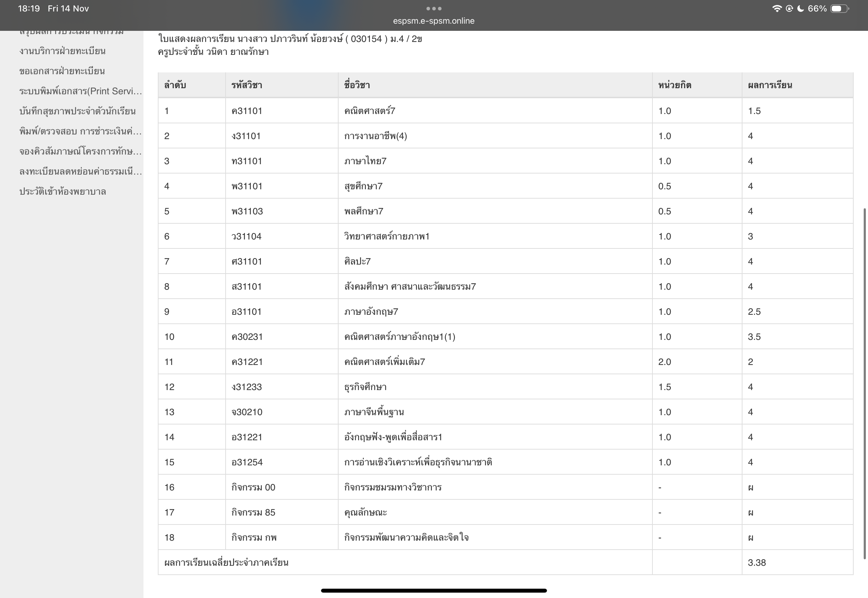
Task: Select the คณิตศาสตร์7 course row
Action: 369,111
